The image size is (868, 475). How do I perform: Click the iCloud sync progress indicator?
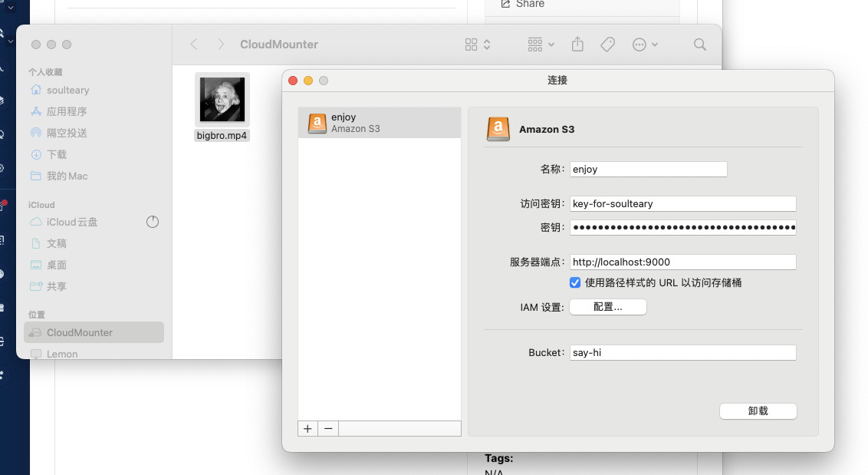click(x=153, y=222)
